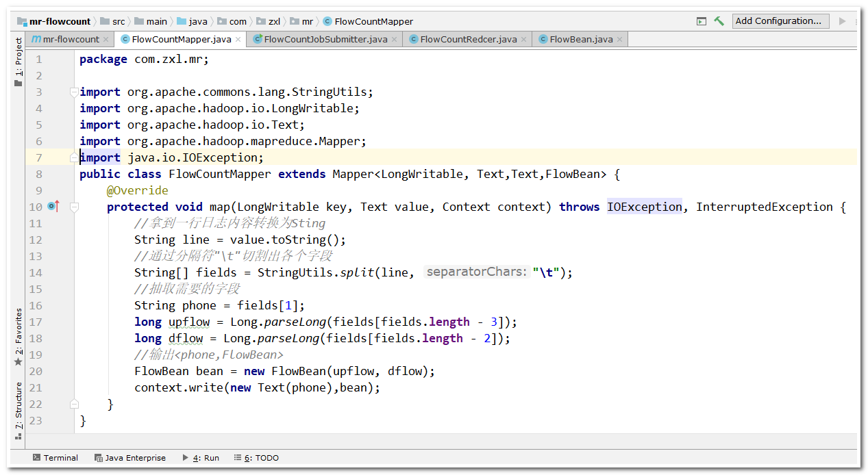The image size is (868, 475).
Task: Click the select run target icon beside hammer
Action: point(702,21)
